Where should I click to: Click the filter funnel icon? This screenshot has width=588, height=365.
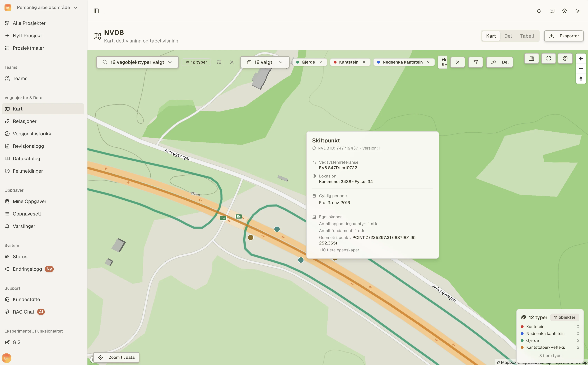coord(475,62)
